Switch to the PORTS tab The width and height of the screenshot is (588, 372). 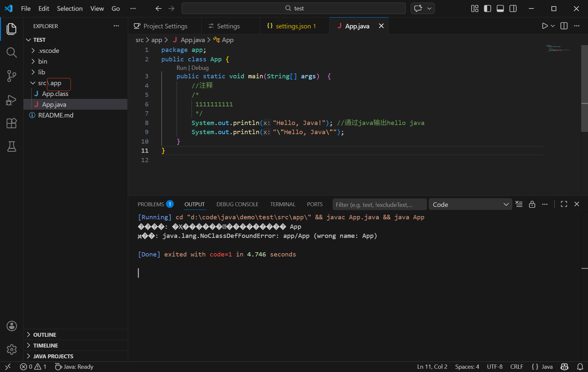315,204
